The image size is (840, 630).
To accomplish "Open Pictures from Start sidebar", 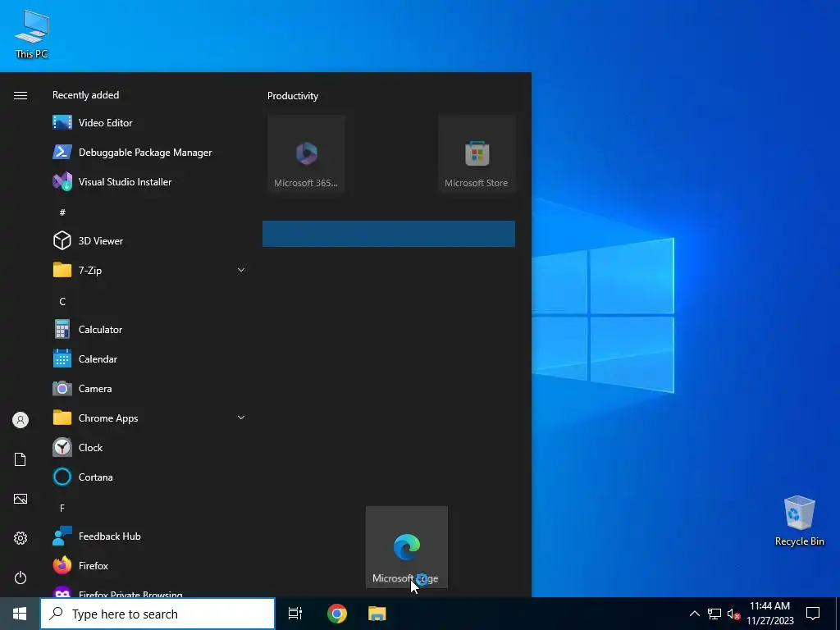I will click(x=21, y=499).
